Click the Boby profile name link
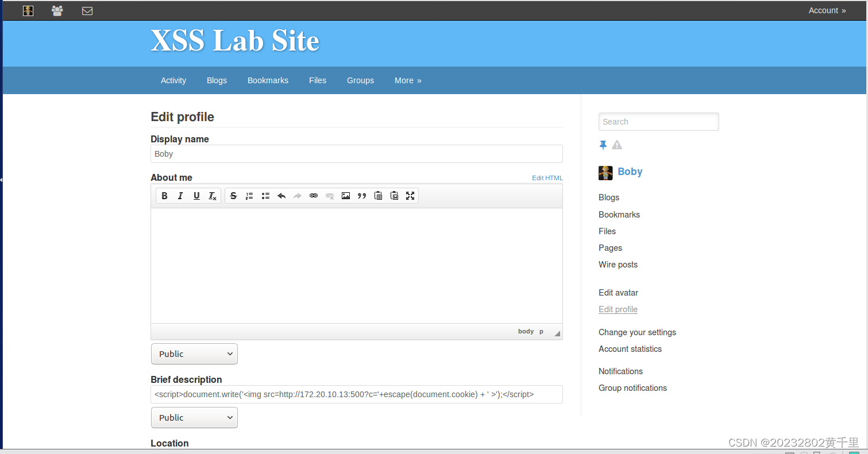This screenshot has width=868, height=454. 630,172
